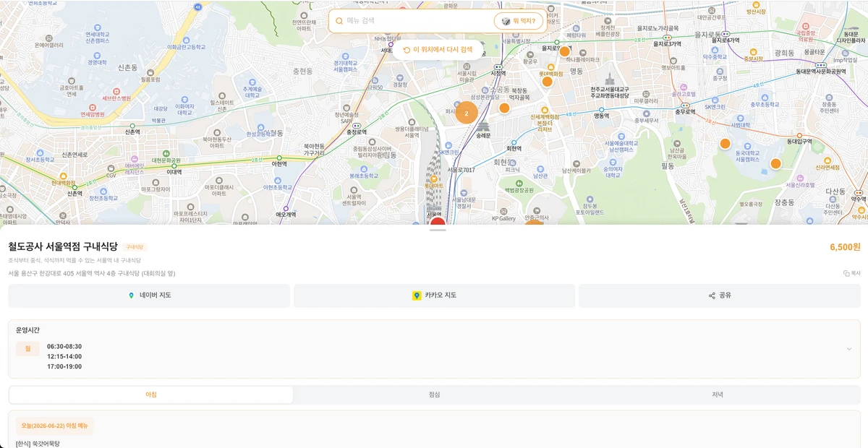868x448 pixels.
Task: Click the 6,500원 price text
Action: pyautogui.click(x=845, y=247)
